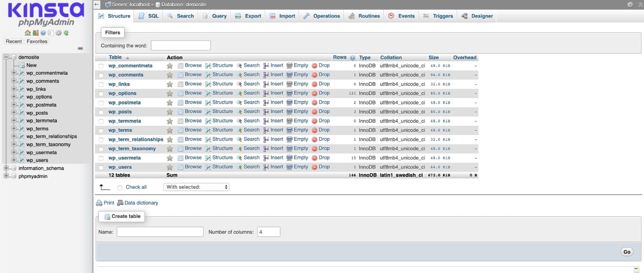The image size is (644, 273).
Task: Open page settings gear at top right
Action: [630, 5]
